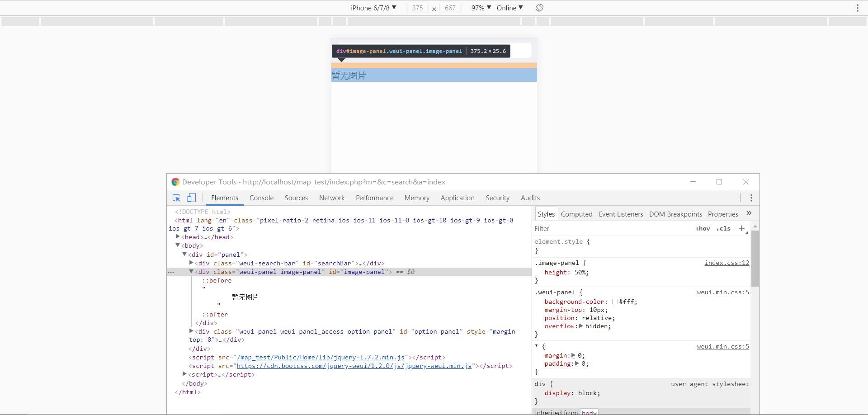Expand the head element node
Screen dimensions: 868x415
point(178,236)
